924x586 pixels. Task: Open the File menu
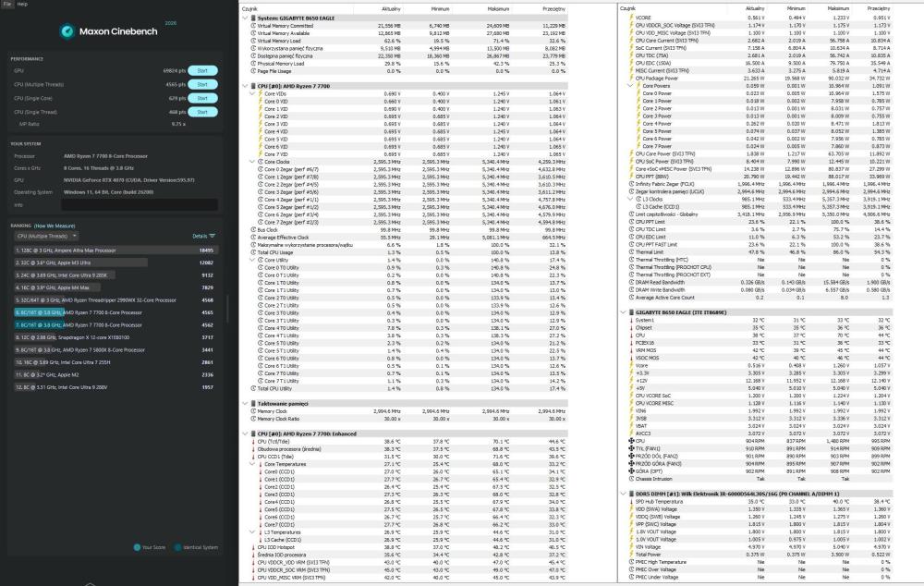point(7,4)
